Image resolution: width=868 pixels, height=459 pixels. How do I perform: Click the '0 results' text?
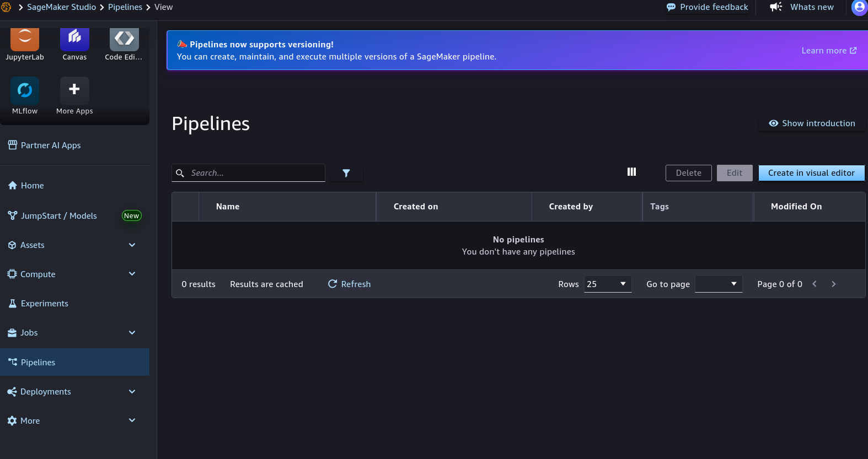[x=199, y=284]
